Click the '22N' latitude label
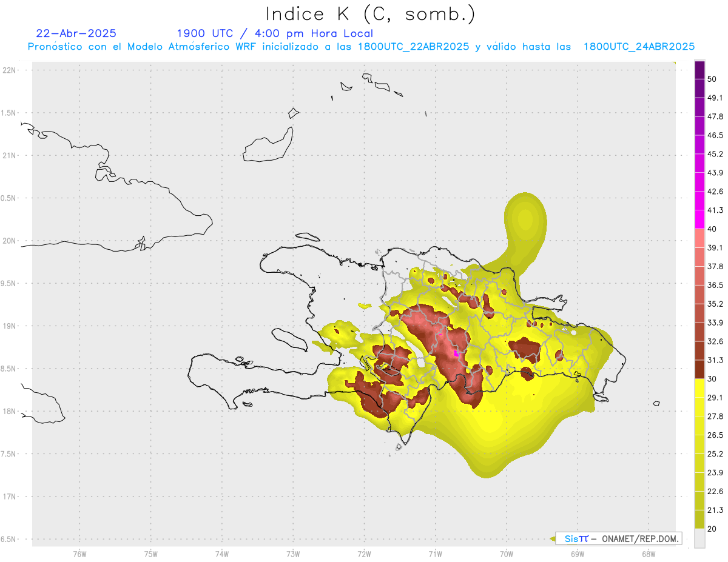 10,70
